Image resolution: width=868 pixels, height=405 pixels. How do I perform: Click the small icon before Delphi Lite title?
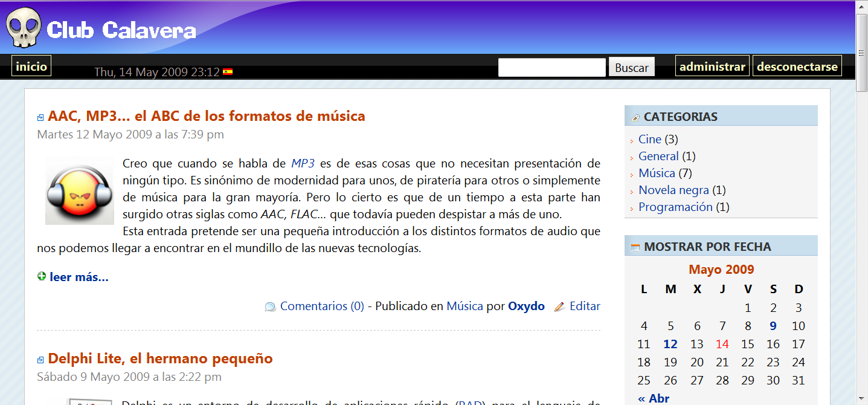pyautogui.click(x=40, y=360)
